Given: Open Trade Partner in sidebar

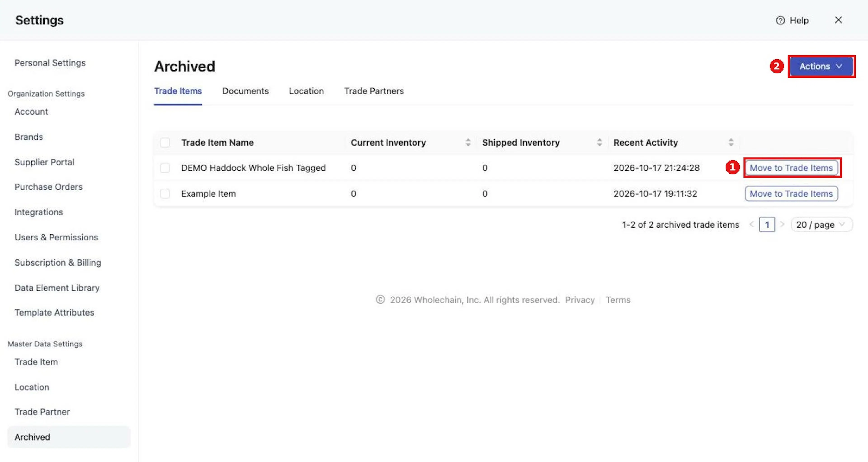Looking at the screenshot, I should tap(42, 412).
